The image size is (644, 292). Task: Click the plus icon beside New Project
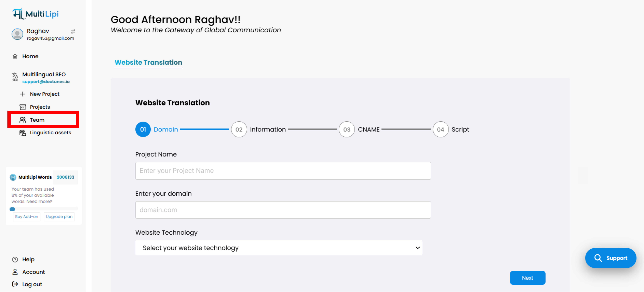point(23,94)
